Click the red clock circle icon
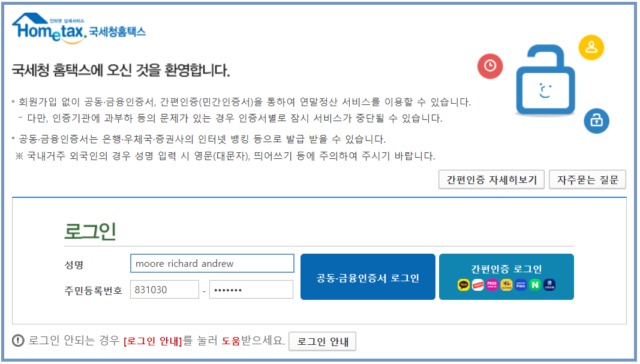 tap(490, 66)
